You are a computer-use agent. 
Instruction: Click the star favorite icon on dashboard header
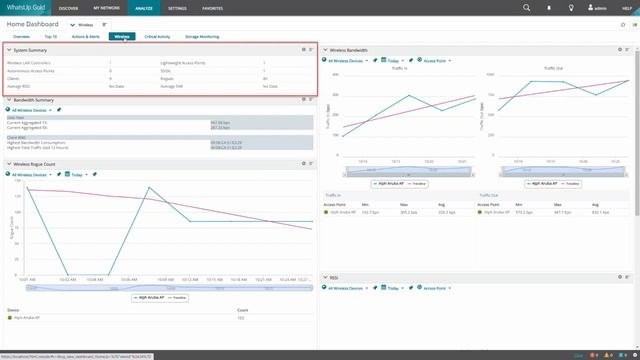click(x=623, y=24)
